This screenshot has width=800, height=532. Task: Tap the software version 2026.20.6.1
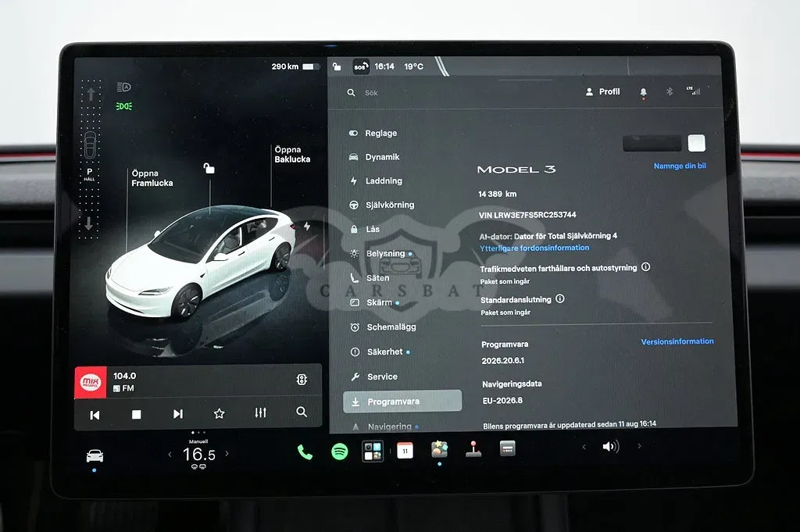click(x=502, y=361)
